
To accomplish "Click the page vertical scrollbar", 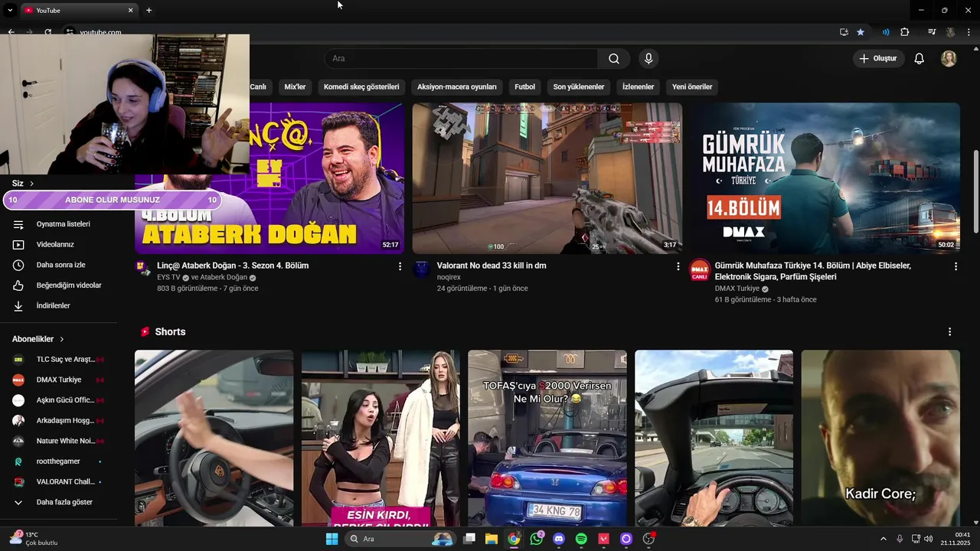I will (x=975, y=191).
